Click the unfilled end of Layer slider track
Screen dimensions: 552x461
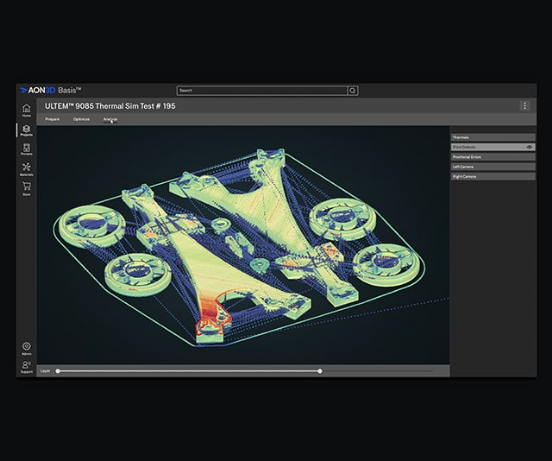tap(377, 371)
